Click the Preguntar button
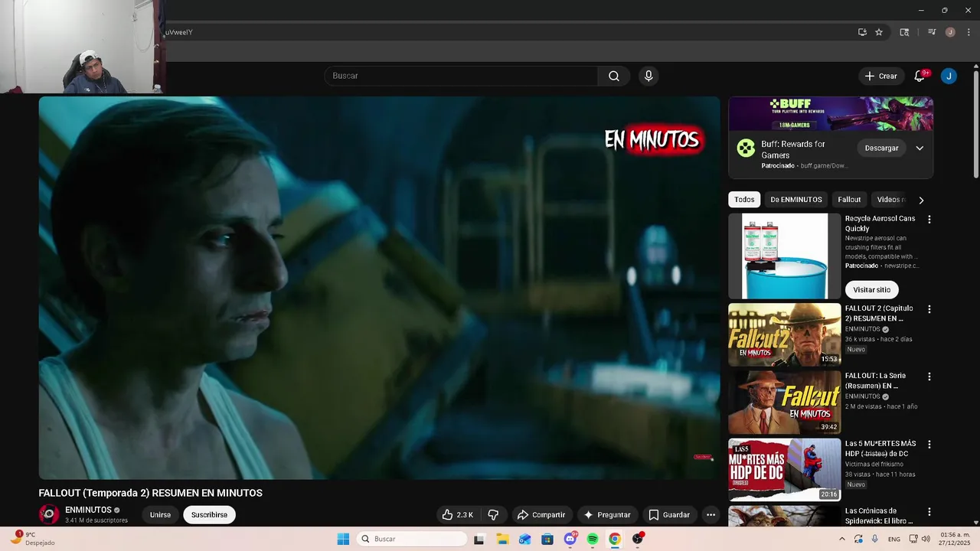Screen dimensions: 980x551 (x=608, y=515)
